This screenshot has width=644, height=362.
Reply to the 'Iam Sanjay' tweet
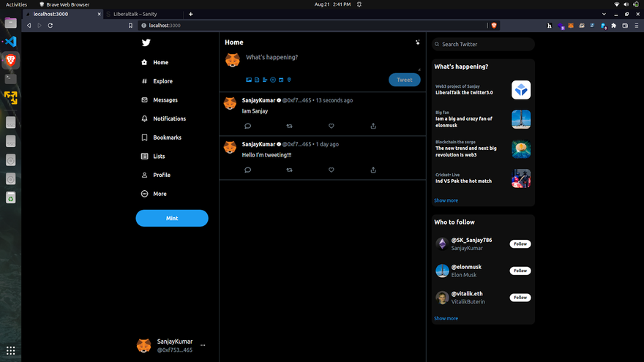[248, 126]
